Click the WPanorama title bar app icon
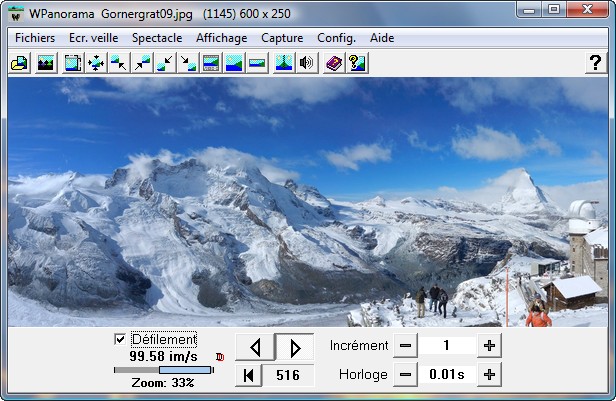 click(16, 14)
